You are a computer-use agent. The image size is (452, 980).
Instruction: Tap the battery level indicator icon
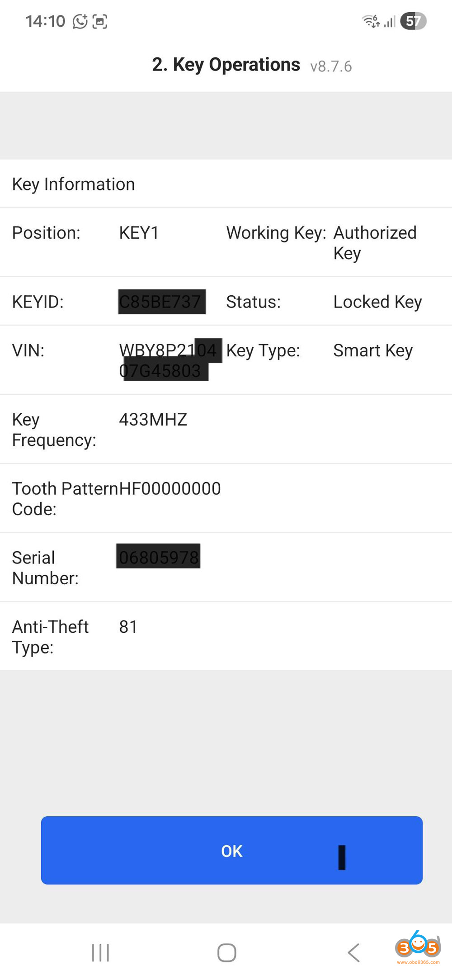pos(413,21)
